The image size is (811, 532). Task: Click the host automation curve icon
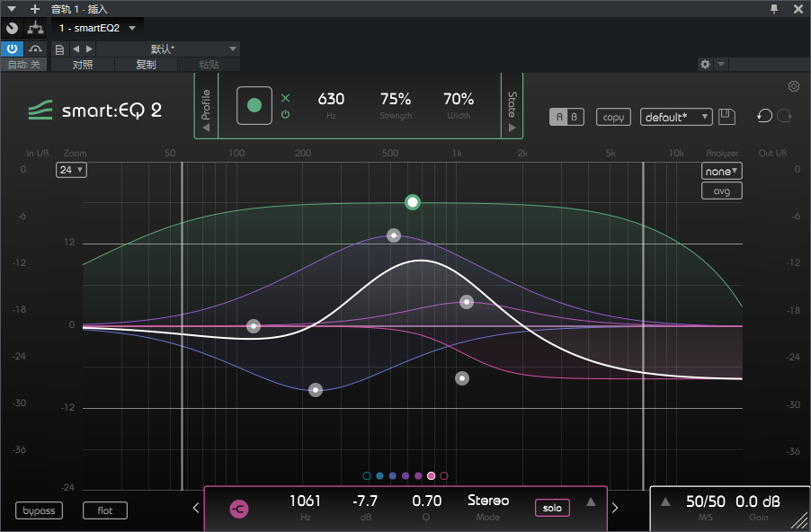(x=35, y=49)
